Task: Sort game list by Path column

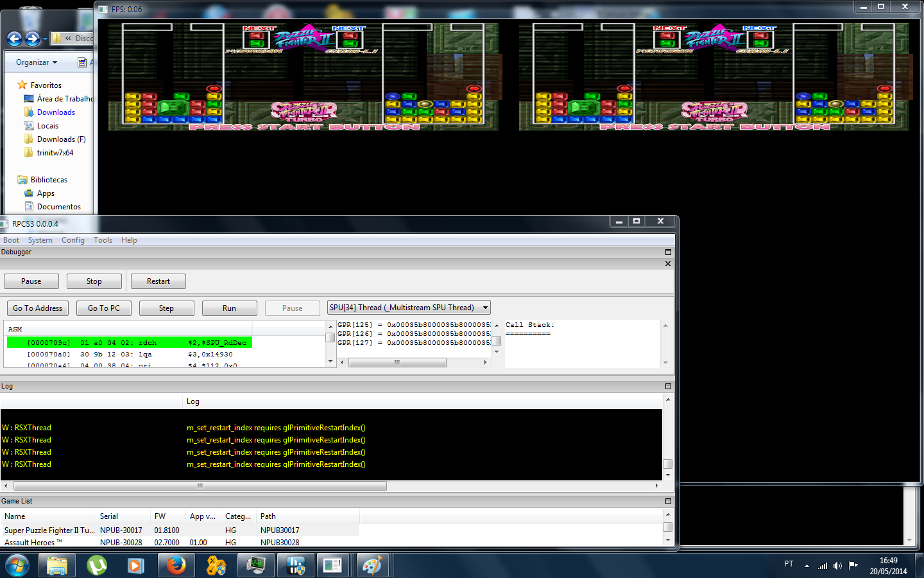Action: (308, 516)
